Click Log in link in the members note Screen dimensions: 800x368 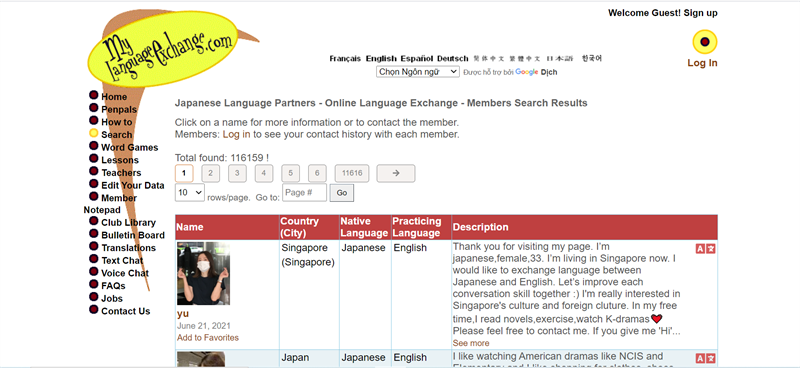pyautogui.click(x=237, y=135)
